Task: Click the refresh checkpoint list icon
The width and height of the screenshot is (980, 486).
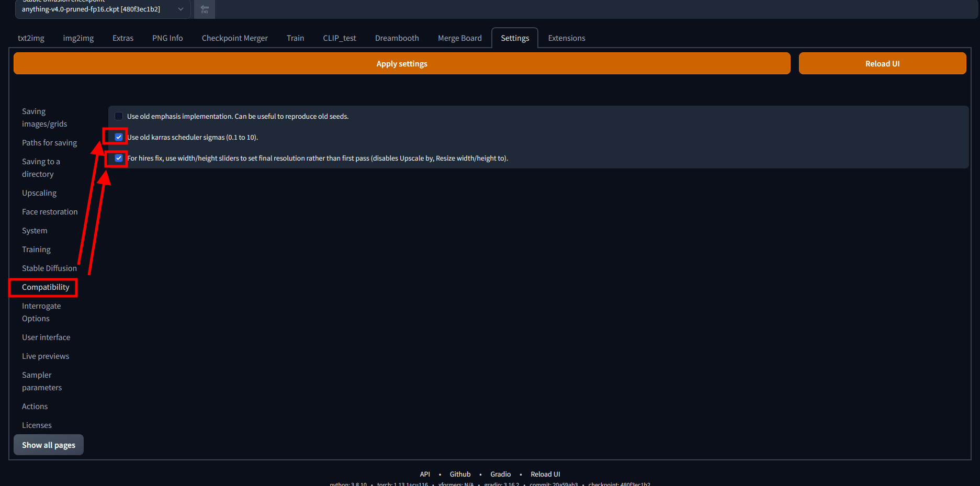Action: (x=204, y=9)
